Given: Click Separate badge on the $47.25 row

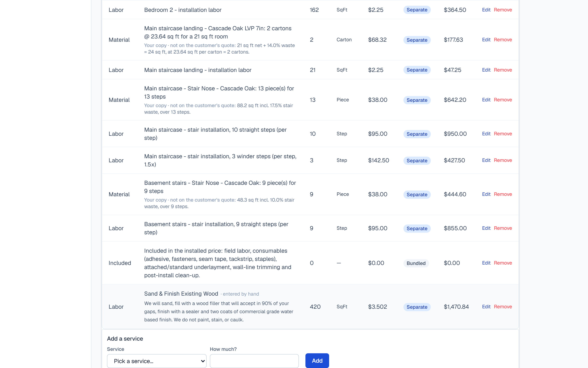Looking at the screenshot, I should 417,70.
